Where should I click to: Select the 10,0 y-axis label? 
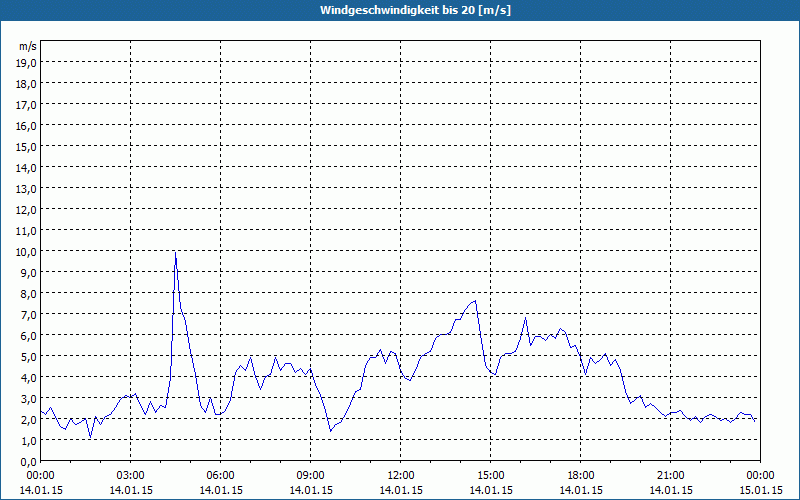coord(27,252)
